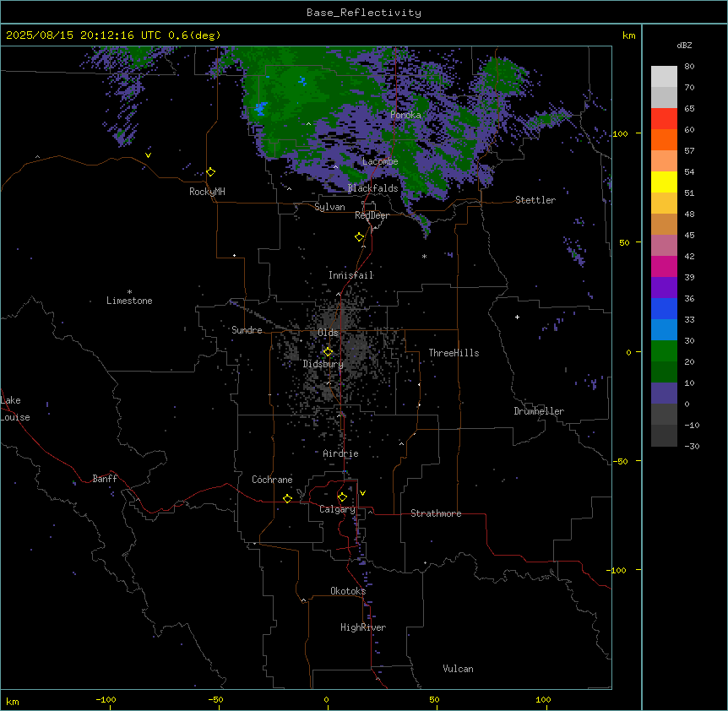Image resolution: width=728 pixels, height=711 pixels.
Task: Click the Strathmore city label
Action: (436, 513)
